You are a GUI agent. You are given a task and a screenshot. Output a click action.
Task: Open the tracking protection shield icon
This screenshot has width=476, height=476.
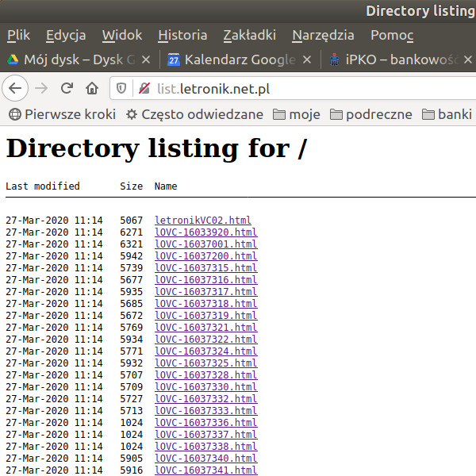pyautogui.click(x=122, y=88)
